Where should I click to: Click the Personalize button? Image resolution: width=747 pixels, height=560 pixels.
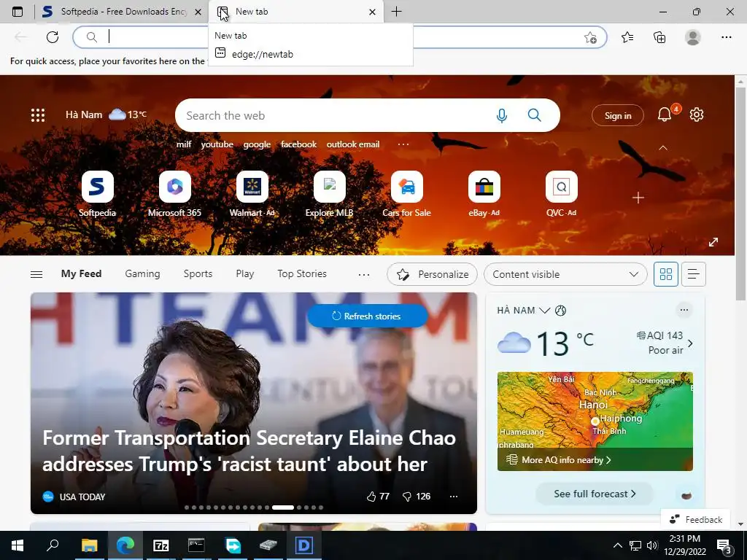pos(432,274)
